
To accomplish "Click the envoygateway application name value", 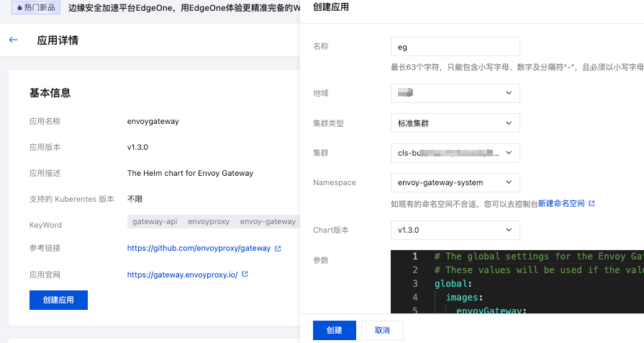I will 153,121.
